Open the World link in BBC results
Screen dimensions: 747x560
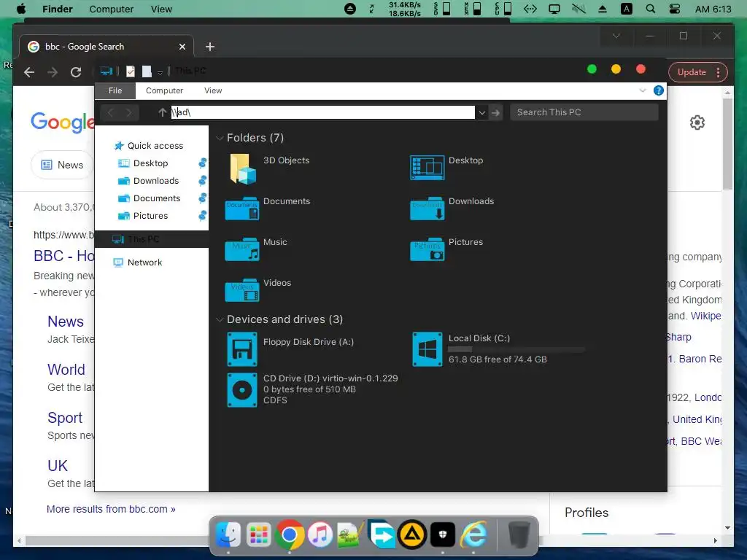pos(66,370)
